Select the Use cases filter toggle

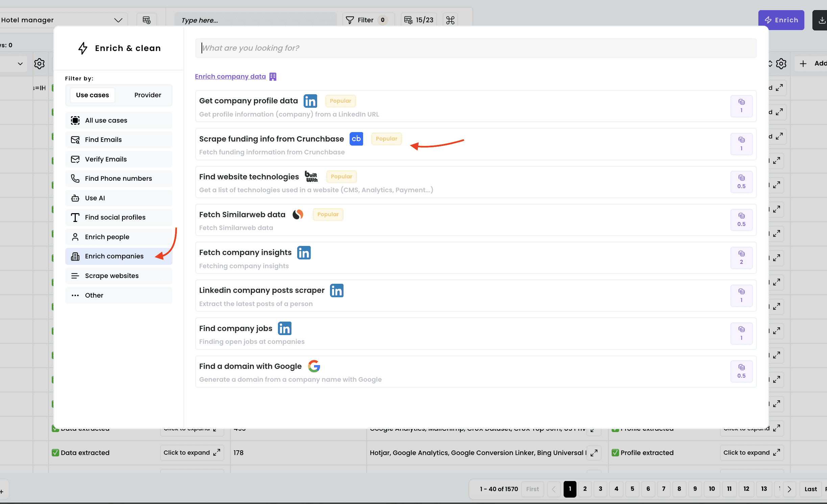click(x=92, y=95)
